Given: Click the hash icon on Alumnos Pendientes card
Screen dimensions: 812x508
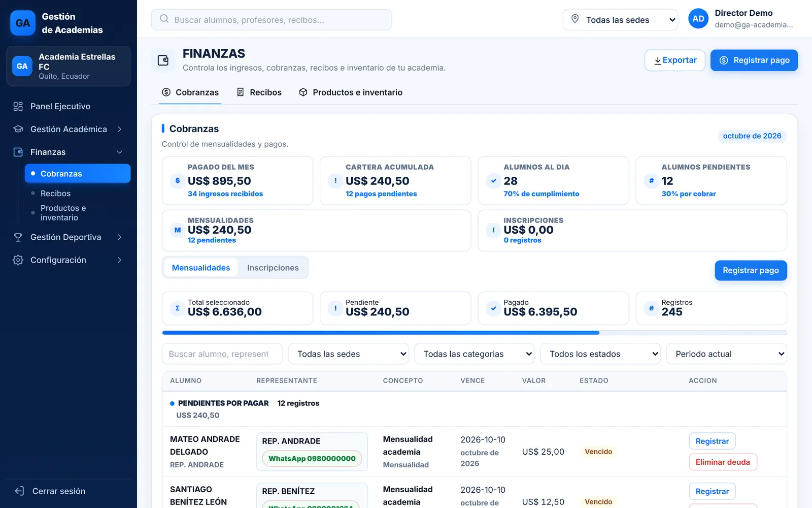Looking at the screenshot, I should (x=651, y=180).
